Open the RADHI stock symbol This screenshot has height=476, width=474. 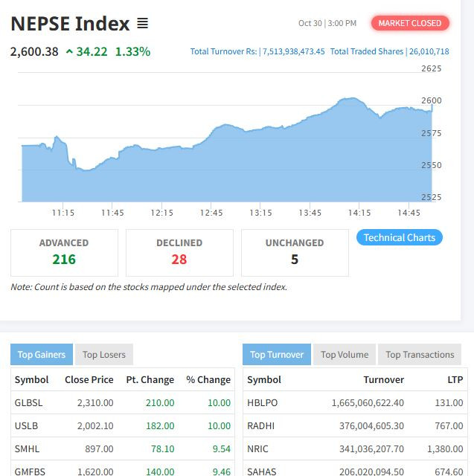point(260,426)
